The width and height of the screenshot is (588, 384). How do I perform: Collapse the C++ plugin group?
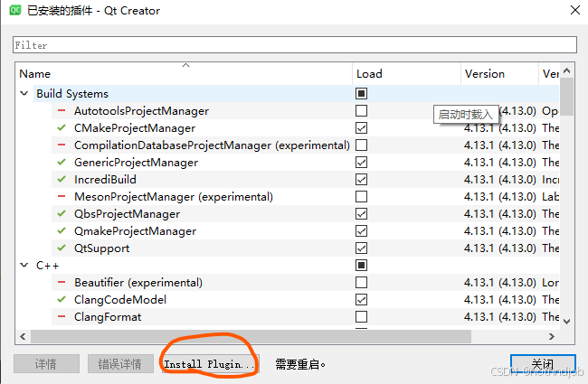coord(24,266)
